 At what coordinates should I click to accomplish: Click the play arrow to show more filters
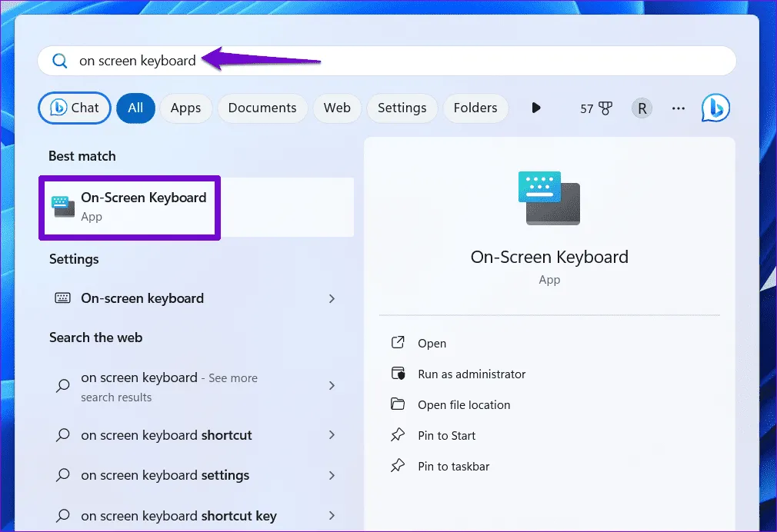pyautogui.click(x=536, y=108)
